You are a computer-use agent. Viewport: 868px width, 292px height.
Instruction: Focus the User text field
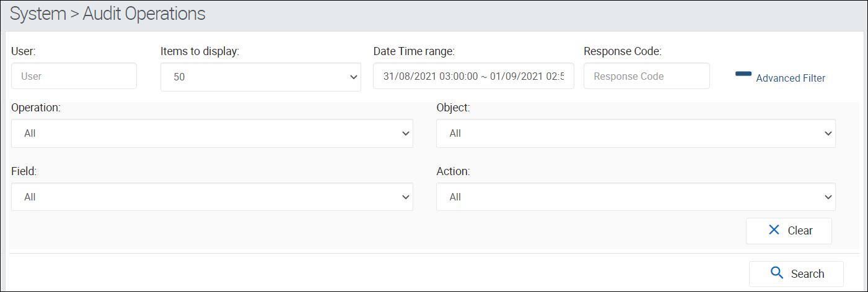[x=74, y=76]
